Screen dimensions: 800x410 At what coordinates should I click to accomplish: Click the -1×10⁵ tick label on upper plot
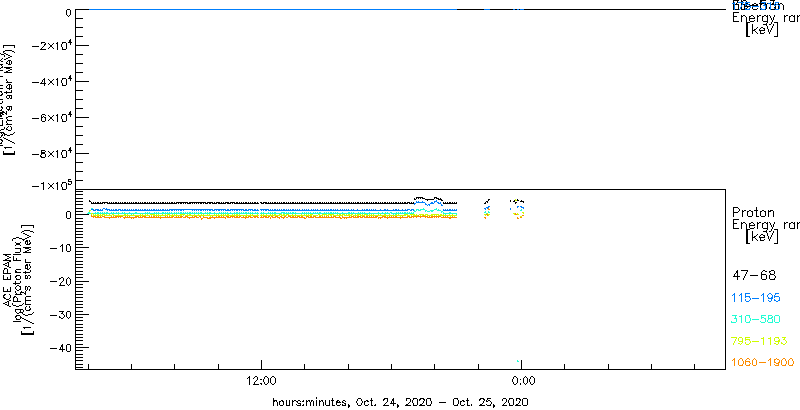[51, 185]
